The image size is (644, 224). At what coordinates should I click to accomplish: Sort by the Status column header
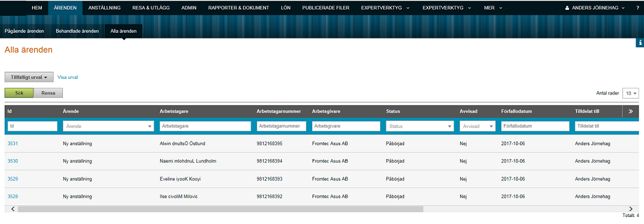393,111
